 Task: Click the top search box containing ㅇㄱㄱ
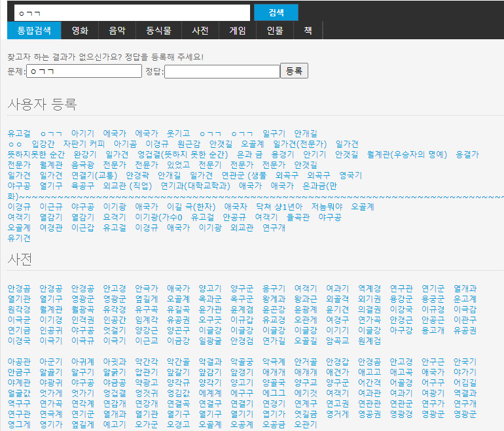[132, 13]
